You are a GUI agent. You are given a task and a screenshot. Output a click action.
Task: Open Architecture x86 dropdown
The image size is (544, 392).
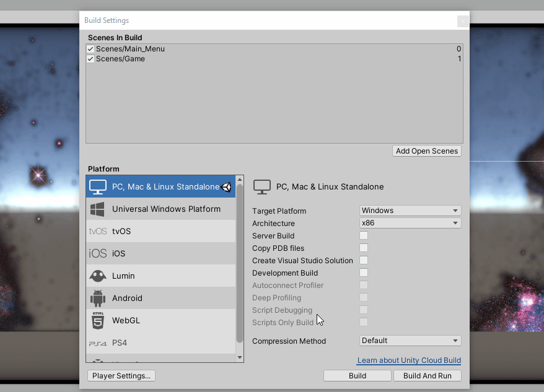coord(410,223)
